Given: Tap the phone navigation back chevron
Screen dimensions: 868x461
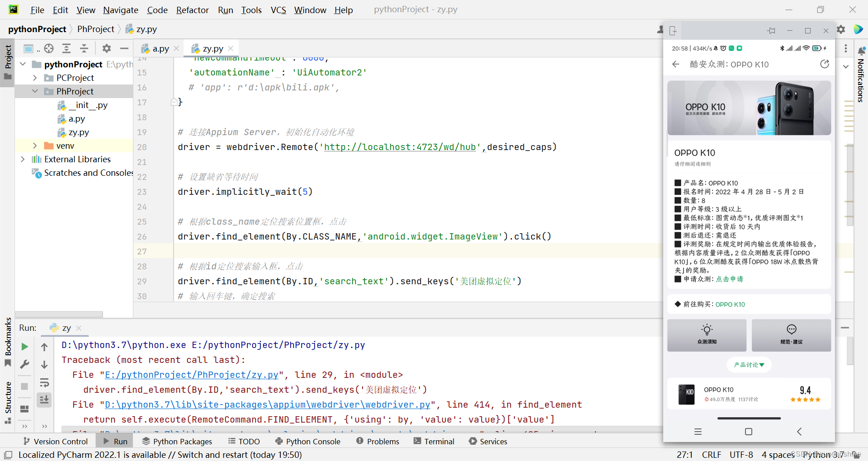Looking at the screenshot, I should click(x=799, y=432).
